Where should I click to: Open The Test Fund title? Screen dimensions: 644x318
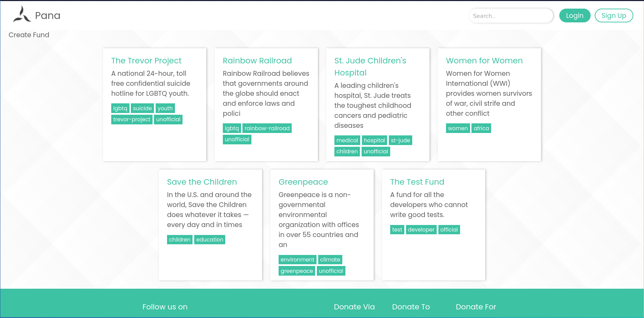click(417, 182)
